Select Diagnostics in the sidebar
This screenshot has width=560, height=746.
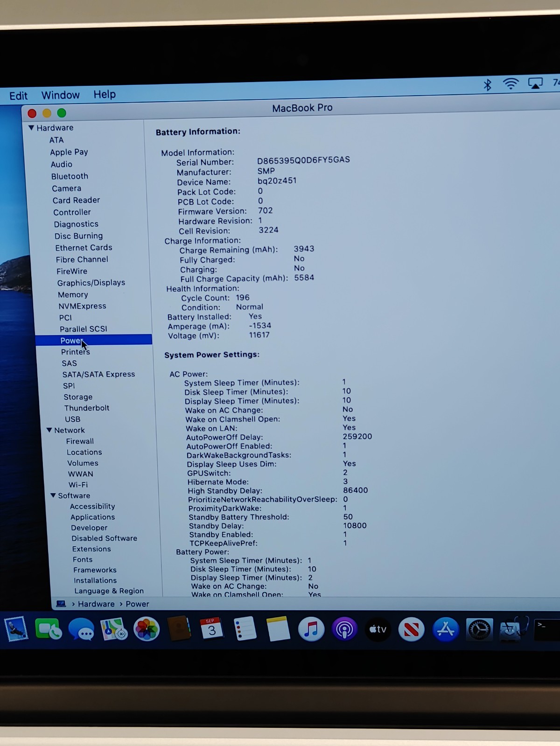point(76,224)
